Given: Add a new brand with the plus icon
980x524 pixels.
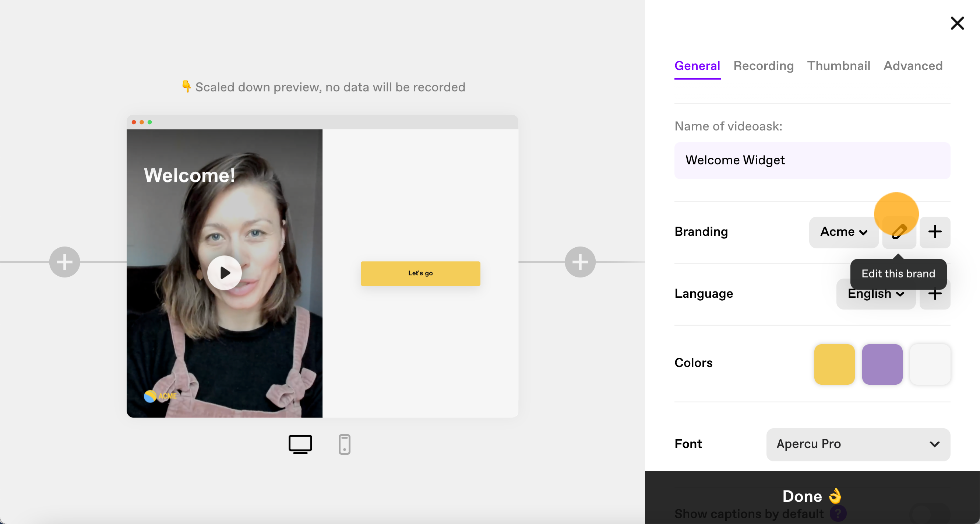Looking at the screenshot, I should 934,232.
